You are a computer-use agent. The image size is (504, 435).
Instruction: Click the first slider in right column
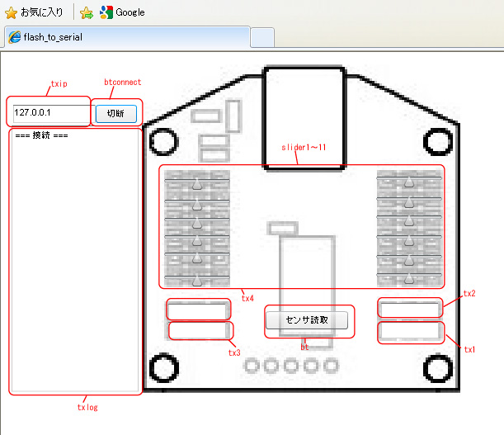pyautogui.click(x=409, y=182)
